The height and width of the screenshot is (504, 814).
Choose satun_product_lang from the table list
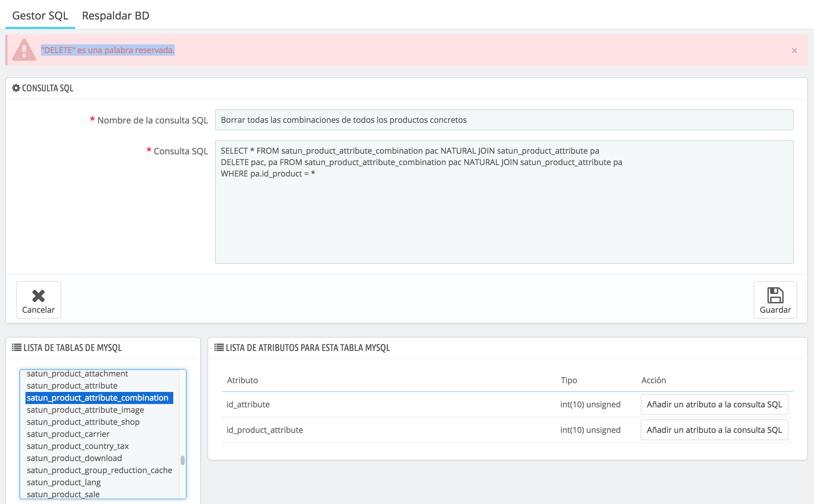64,482
